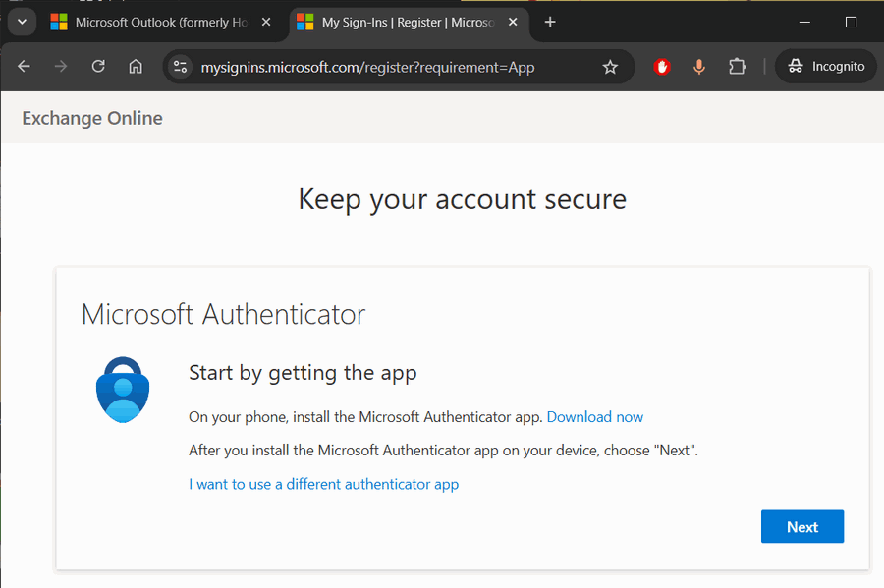
Task: Close the Microsoft Outlook tab
Action: 266,22
